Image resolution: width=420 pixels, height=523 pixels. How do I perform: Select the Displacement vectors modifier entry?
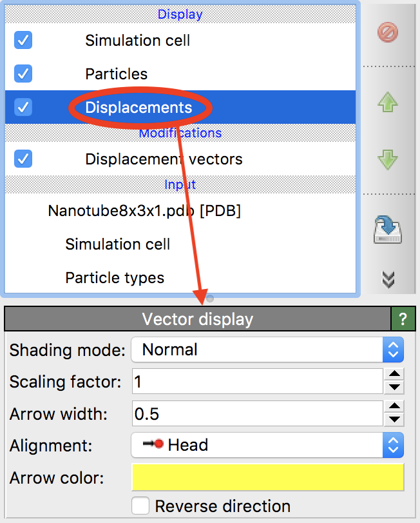(x=164, y=159)
